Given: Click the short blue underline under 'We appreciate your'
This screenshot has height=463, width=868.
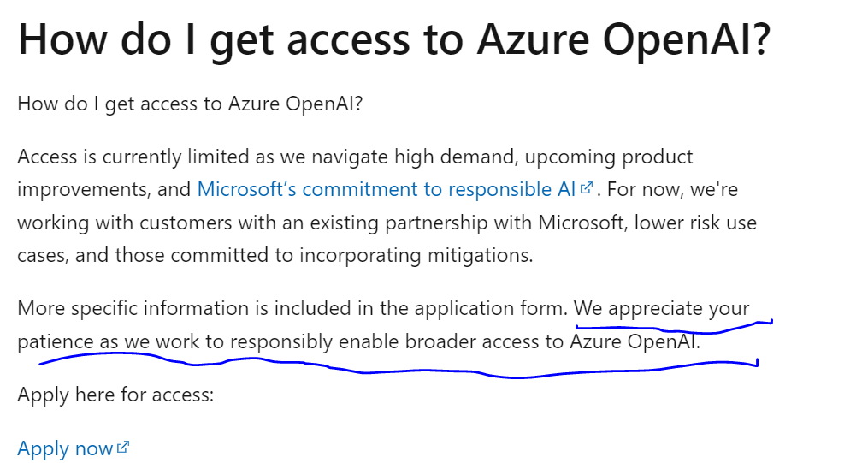Looking at the screenshot, I should click(x=674, y=327).
